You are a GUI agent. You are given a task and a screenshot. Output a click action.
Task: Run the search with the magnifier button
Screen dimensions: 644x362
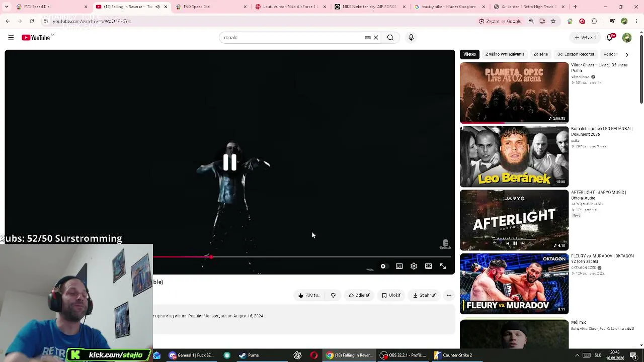point(390,38)
